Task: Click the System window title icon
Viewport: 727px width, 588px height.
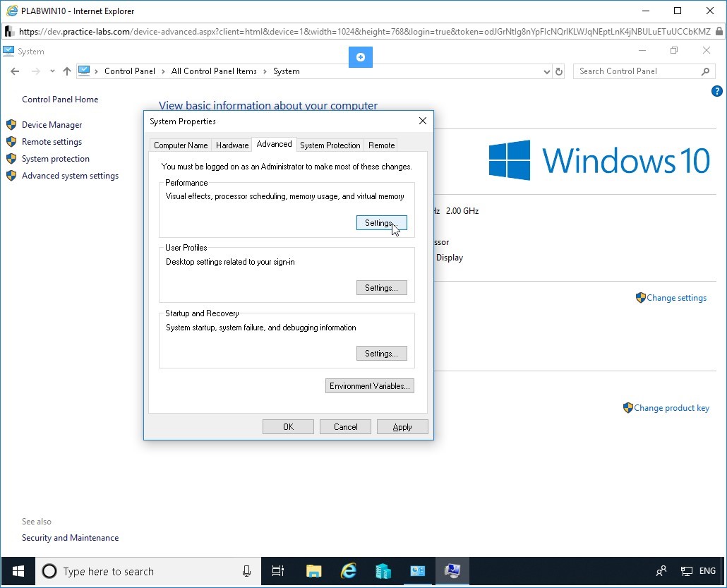Action: click(x=8, y=51)
